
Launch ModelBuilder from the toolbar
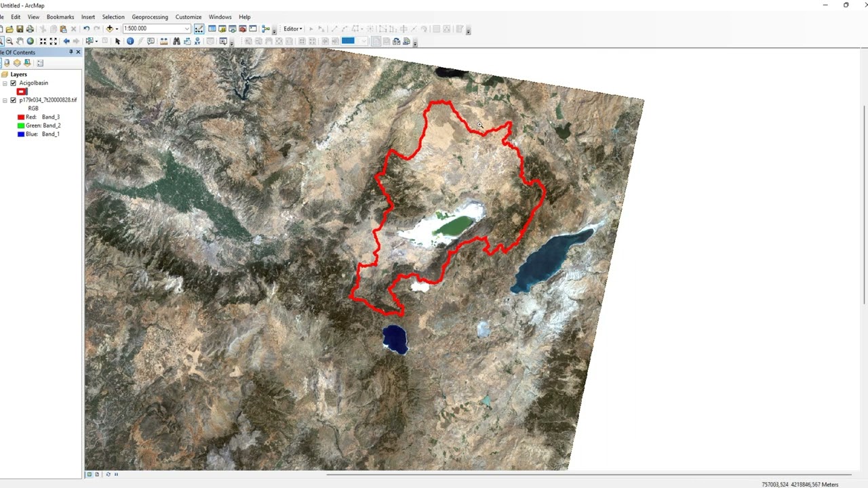tap(265, 28)
